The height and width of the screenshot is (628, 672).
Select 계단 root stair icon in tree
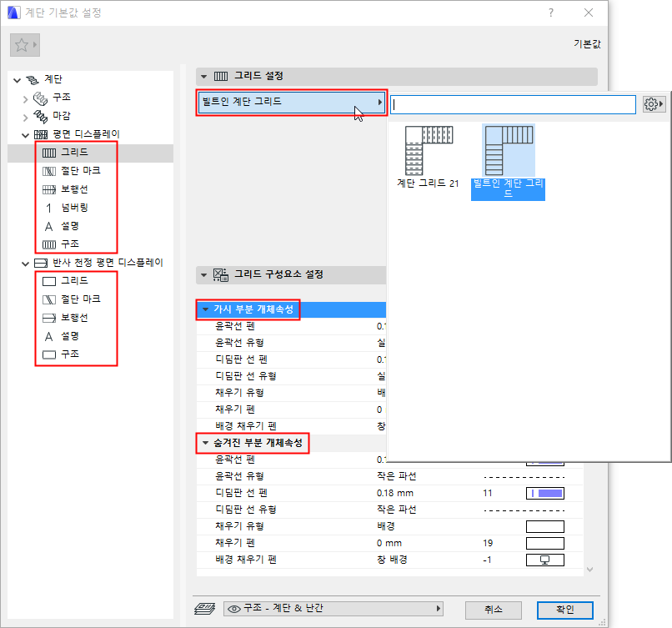click(33, 80)
